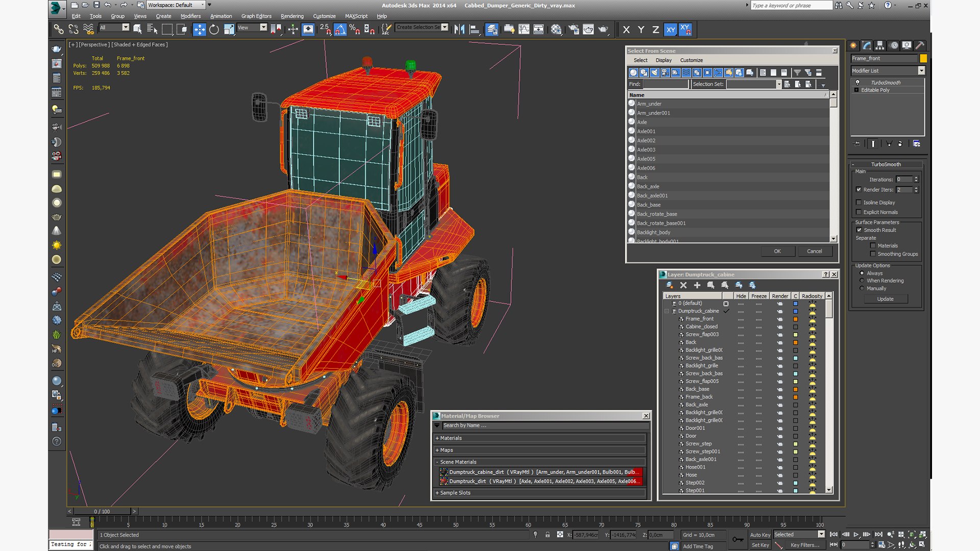Open the Modifier List dropdown
This screenshot has width=980, height=551.
point(921,71)
